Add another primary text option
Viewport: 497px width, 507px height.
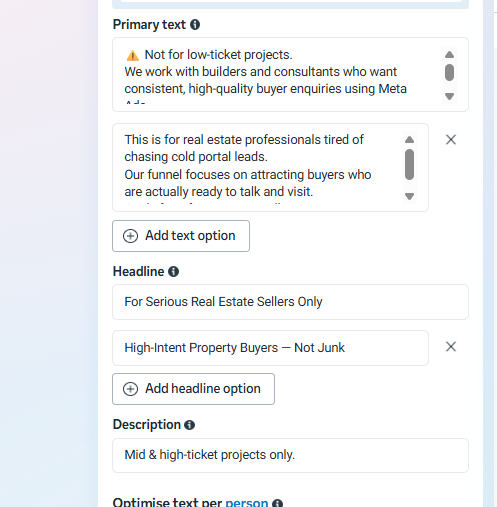[181, 236]
